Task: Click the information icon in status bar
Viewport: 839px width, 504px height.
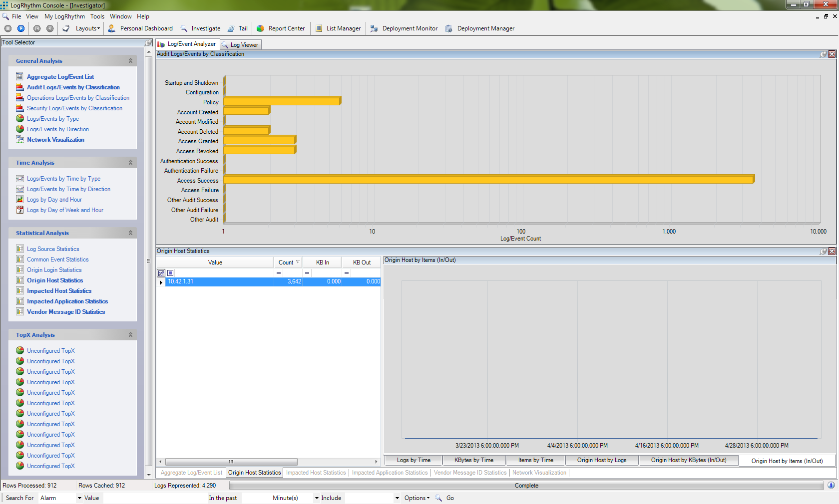Action: tap(831, 485)
